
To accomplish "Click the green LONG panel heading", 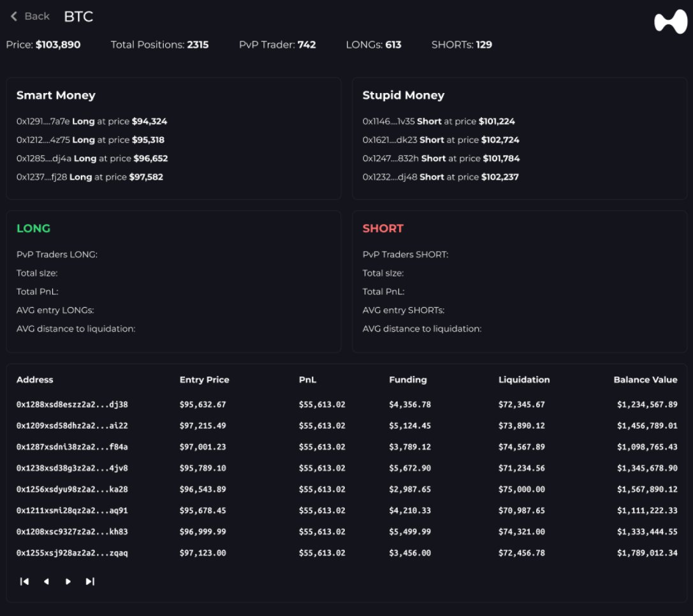I will tap(33, 229).
